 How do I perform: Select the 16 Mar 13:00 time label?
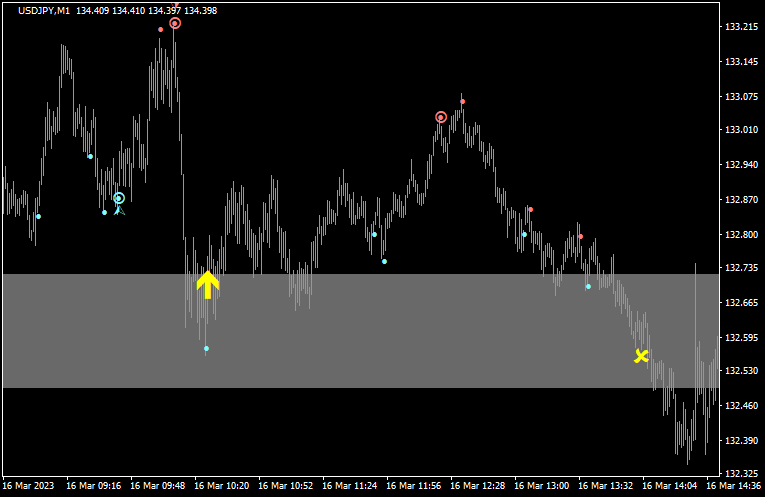point(542,486)
